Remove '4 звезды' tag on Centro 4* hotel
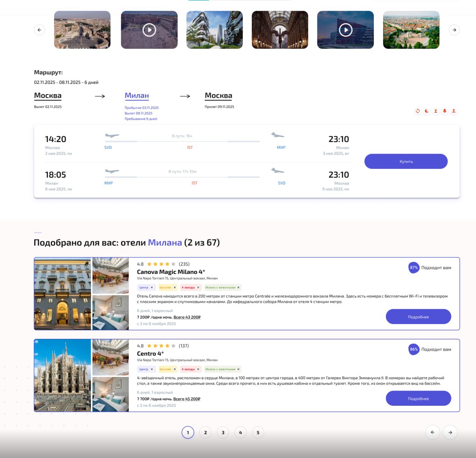 click(x=198, y=369)
